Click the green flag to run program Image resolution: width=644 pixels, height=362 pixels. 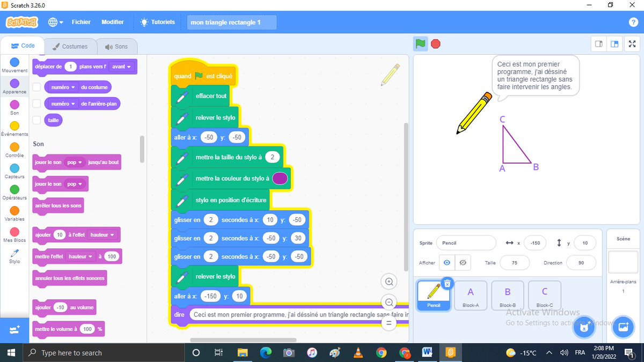click(x=421, y=44)
